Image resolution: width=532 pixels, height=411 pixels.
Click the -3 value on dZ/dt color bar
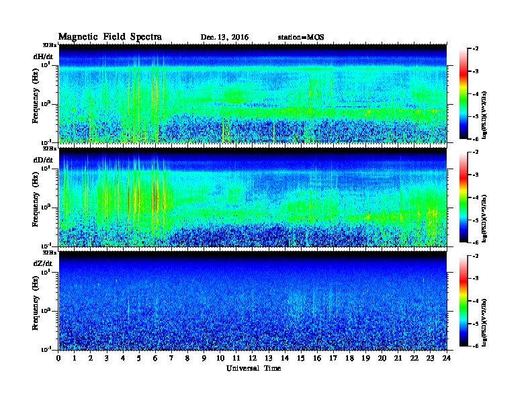[476, 279]
